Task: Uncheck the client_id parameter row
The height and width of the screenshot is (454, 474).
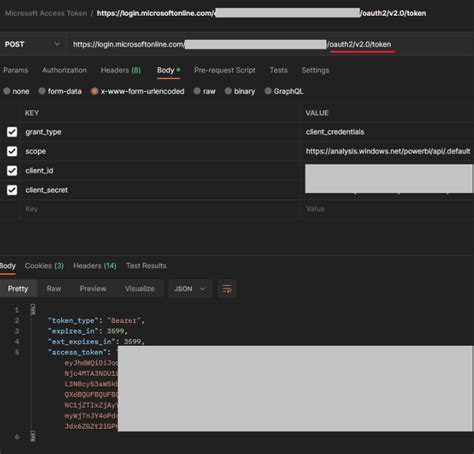Action: click(12, 171)
